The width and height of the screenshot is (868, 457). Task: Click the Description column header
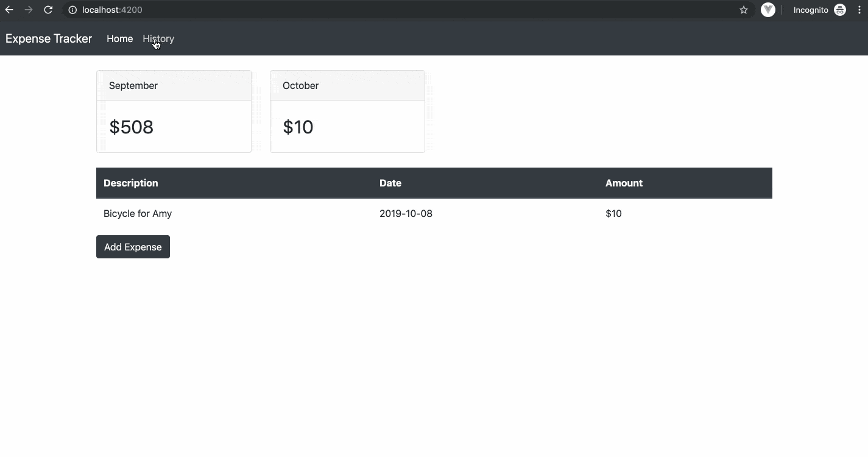130,183
